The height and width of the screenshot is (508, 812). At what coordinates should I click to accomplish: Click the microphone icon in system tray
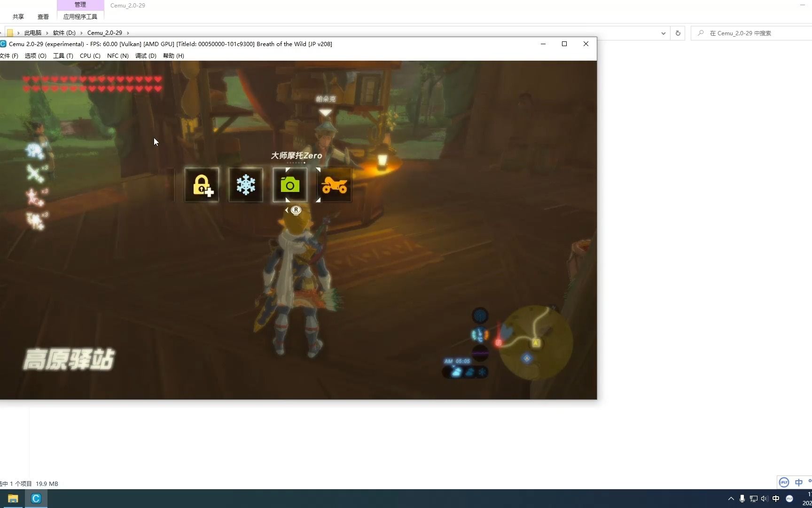(742, 498)
